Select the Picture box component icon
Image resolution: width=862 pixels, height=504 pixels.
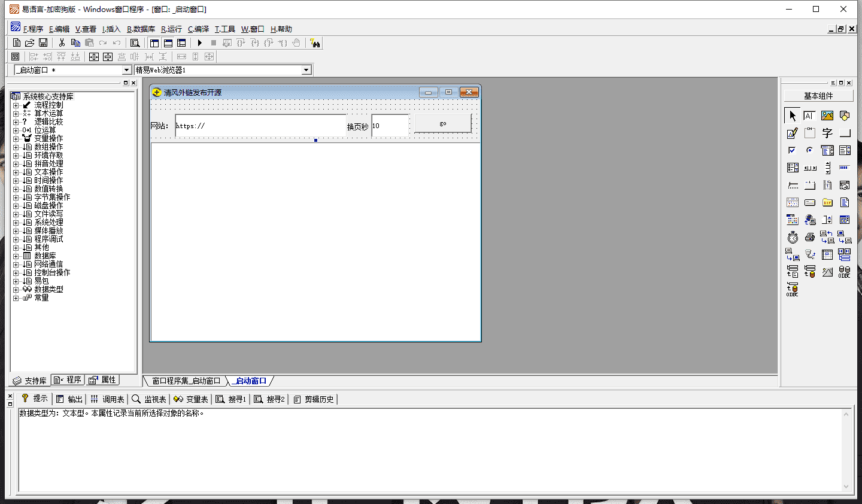827,116
